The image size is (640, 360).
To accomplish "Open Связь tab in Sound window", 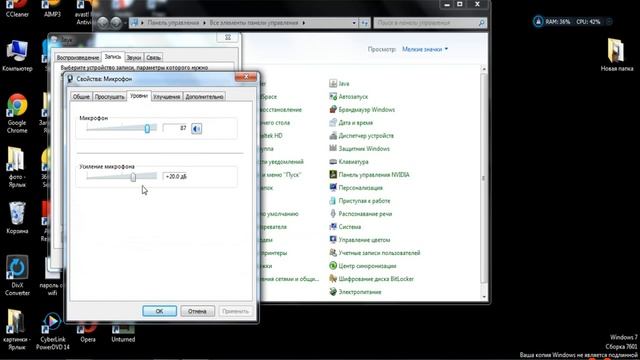I will coord(153,58).
